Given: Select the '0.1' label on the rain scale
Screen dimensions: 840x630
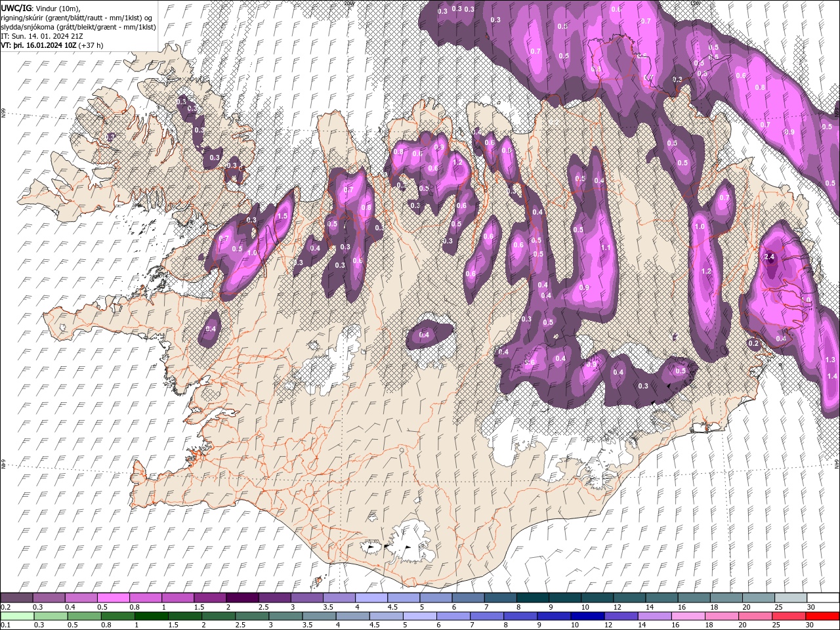Looking at the screenshot, I should point(6,625).
